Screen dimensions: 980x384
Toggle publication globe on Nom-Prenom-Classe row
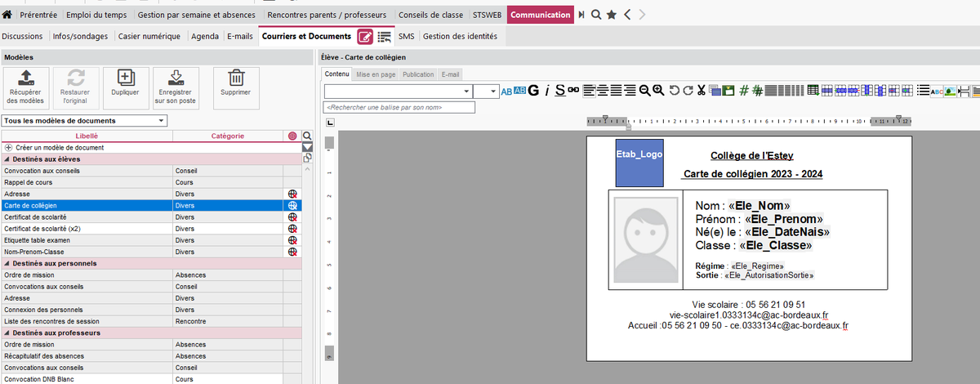coord(292,252)
